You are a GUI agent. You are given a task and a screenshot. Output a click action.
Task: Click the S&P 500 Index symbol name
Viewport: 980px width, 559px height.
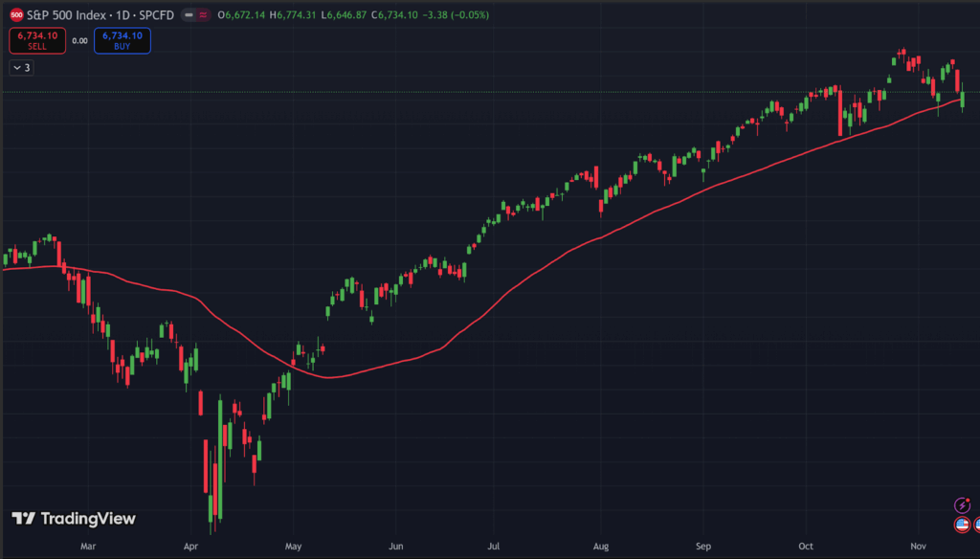click(66, 15)
